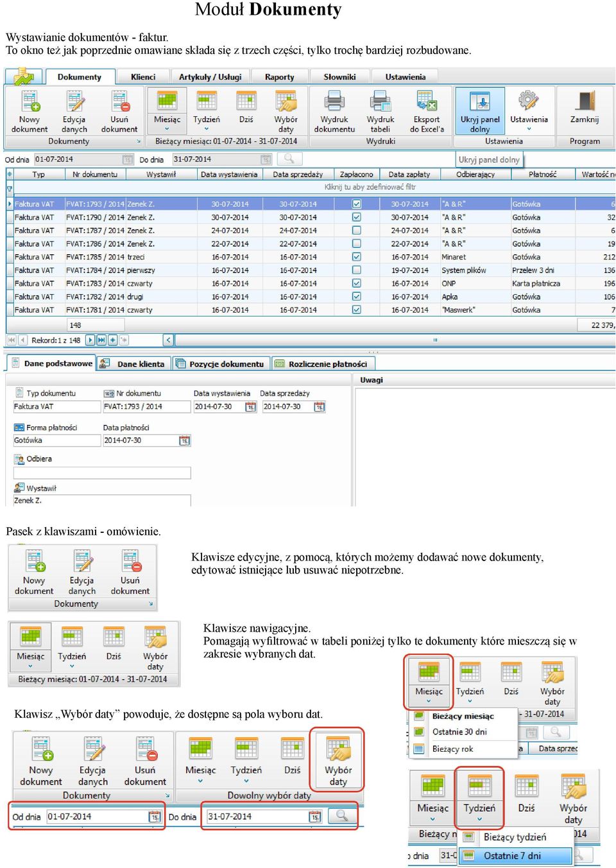Click the Tydzień button above the Bieżący tydzień menu
616x868 pixels.
point(479,797)
